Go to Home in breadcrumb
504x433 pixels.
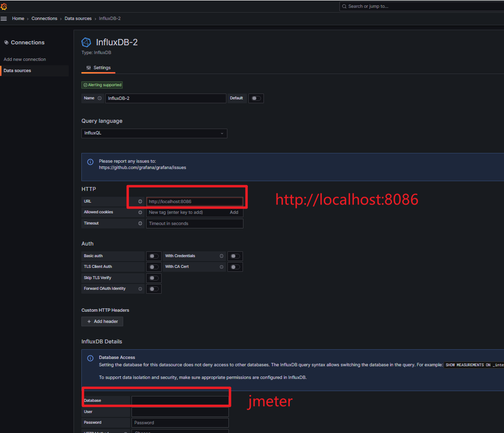[x=18, y=19]
